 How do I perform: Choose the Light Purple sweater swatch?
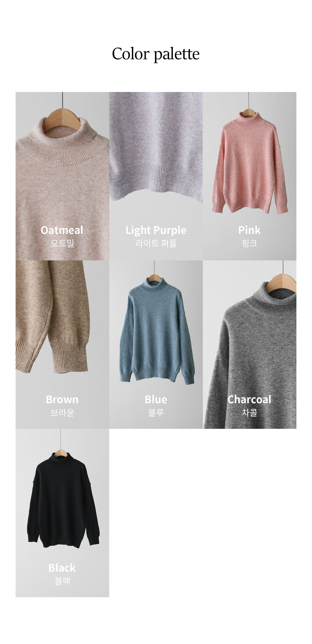(156, 176)
